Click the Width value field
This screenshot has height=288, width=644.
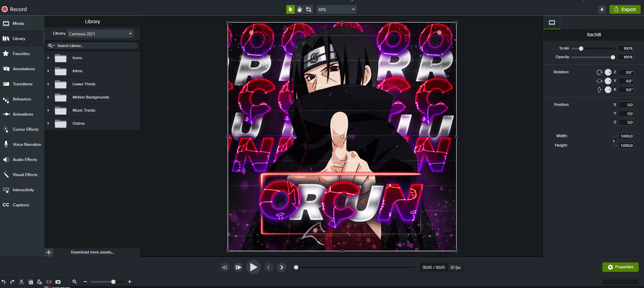[x=626, y=136]
